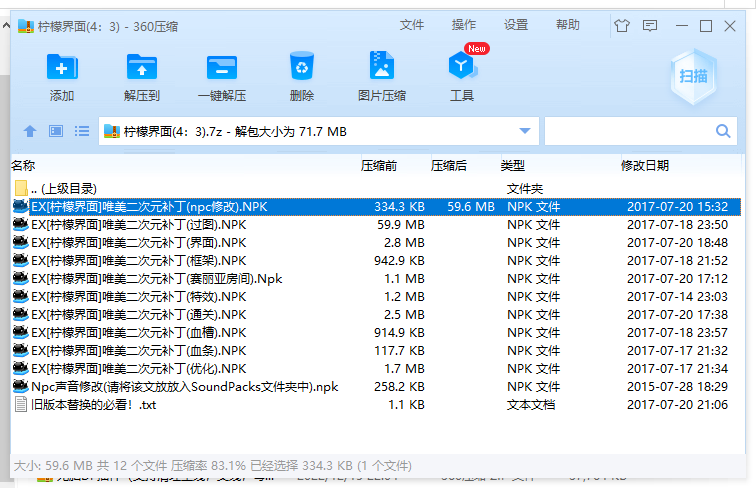
Task: Open the Settings (设置) menu
Action: pos(516,25)
